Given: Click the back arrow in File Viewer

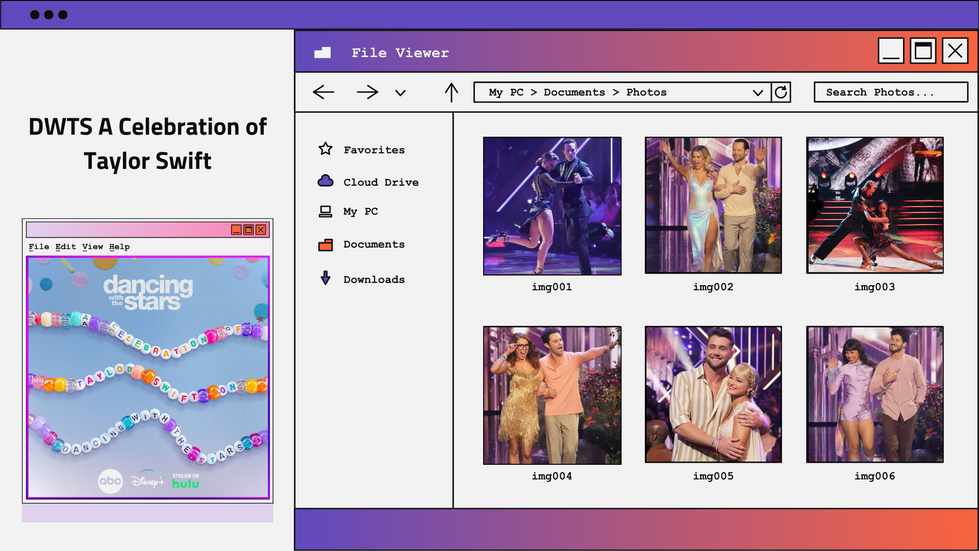Looking at the screenshot, I should [323, 92].
